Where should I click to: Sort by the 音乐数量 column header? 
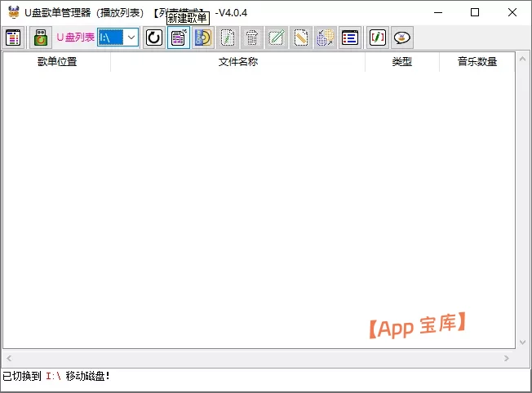click(x=477, y=62)
